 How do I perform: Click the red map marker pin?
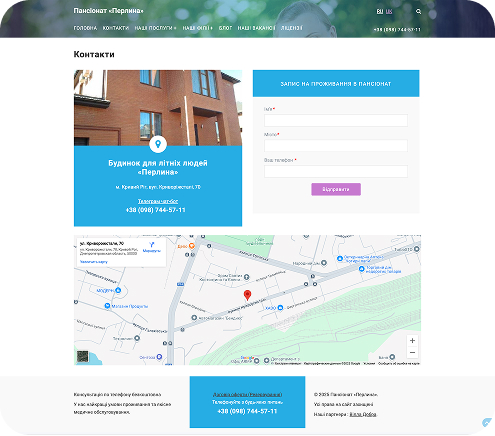(247, 295)
